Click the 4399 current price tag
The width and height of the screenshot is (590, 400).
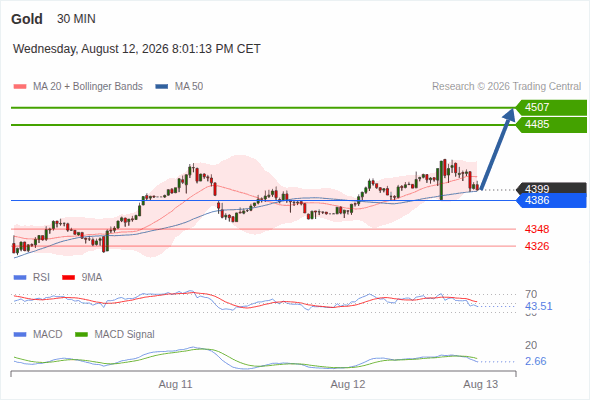click(551, 188)
